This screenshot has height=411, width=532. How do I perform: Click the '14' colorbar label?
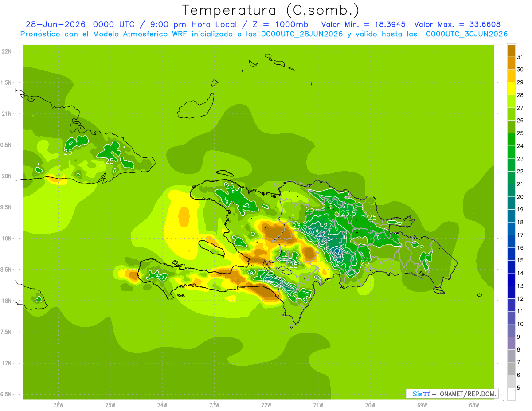pos(520,273)
